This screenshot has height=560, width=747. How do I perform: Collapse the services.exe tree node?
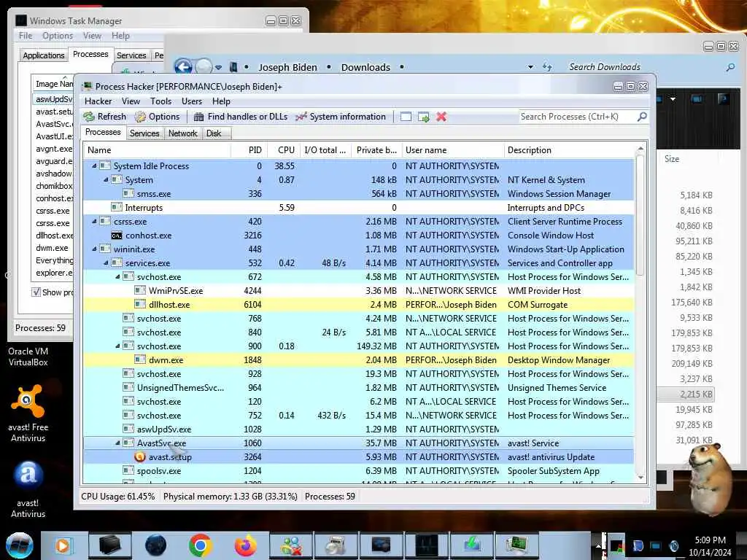[106, 262]
